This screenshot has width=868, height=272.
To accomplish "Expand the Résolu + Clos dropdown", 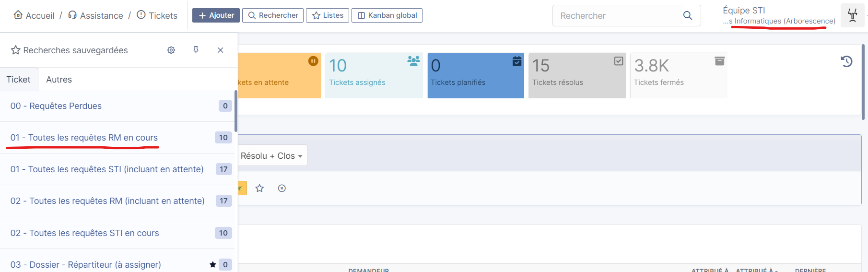I will [272, 156].
